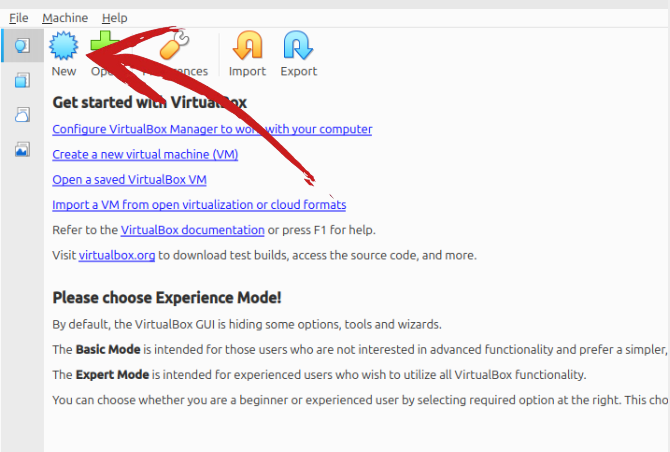Click the New virtual machine toolbar icon
The width and height of the screenshot is (670, 452).
64,45
